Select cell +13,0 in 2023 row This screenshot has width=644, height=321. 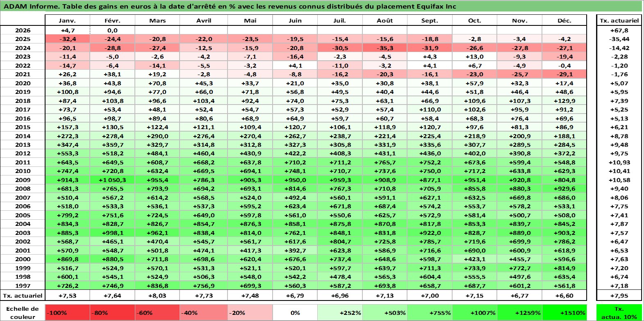pos(474,57)
